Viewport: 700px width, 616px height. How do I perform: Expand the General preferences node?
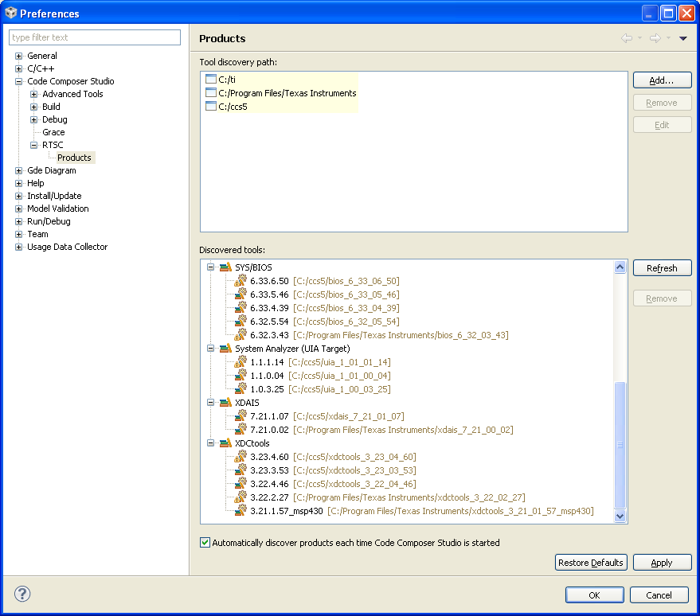pyautogui.click(x=19, y=56)
